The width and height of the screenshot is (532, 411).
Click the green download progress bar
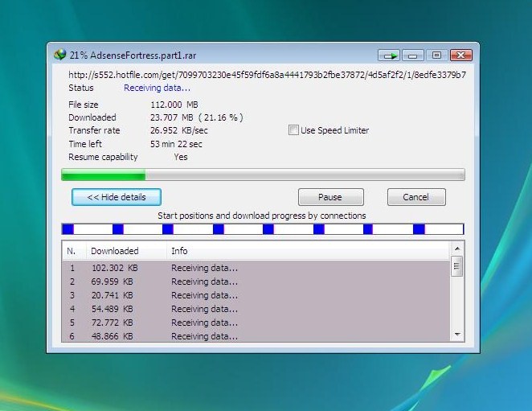point(263,175)
